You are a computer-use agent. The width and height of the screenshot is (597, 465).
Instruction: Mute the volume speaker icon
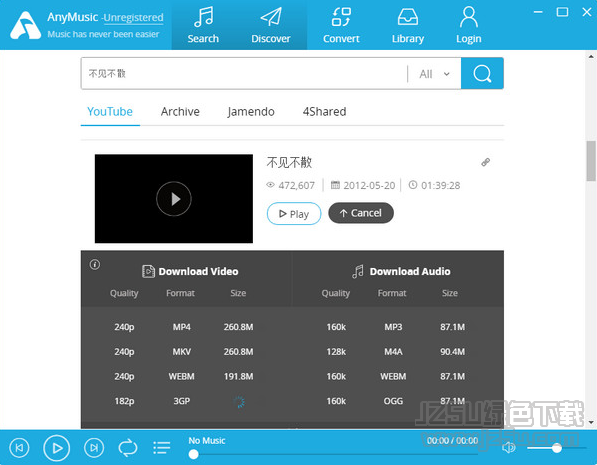point(508,448)
